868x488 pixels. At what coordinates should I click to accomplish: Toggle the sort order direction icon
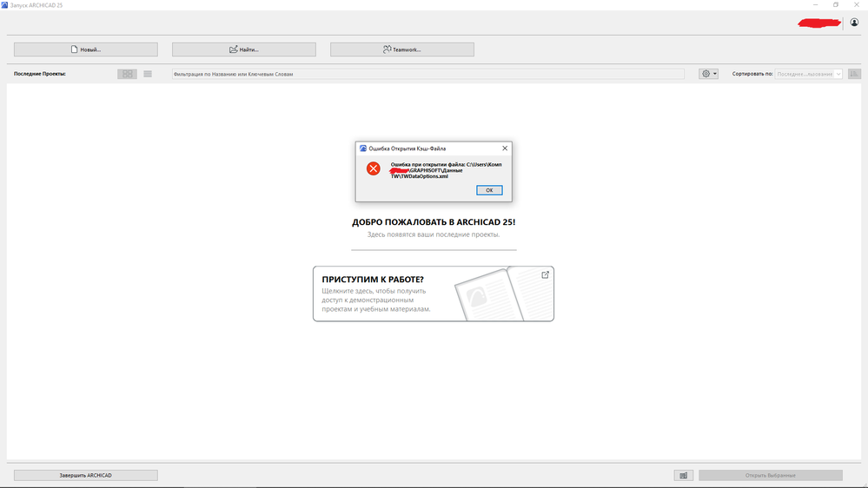tap(854, 74)
